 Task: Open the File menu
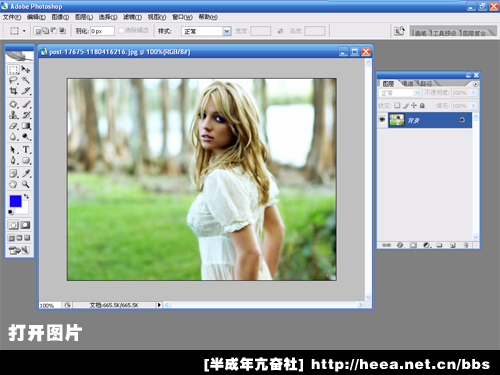coord(12,17)
